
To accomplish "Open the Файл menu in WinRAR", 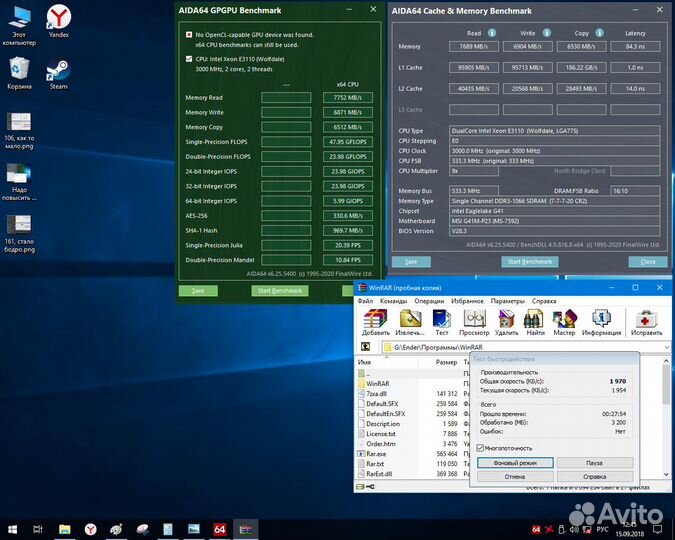I will [x=365, y=301].
